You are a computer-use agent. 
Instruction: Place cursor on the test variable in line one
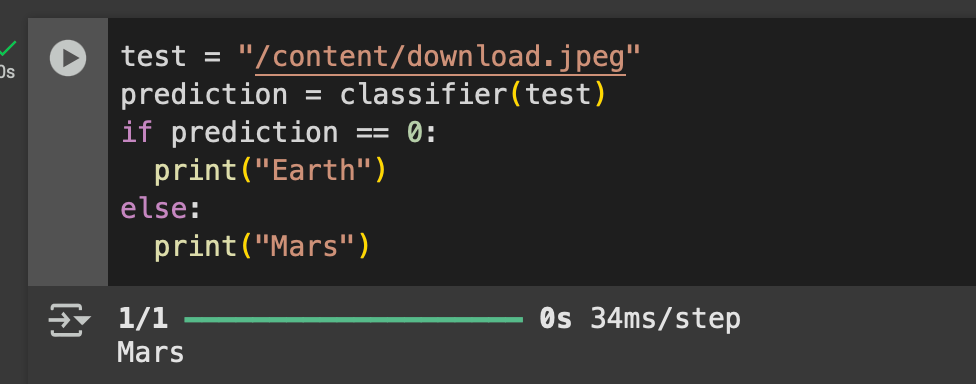click(x=154, y=57)
